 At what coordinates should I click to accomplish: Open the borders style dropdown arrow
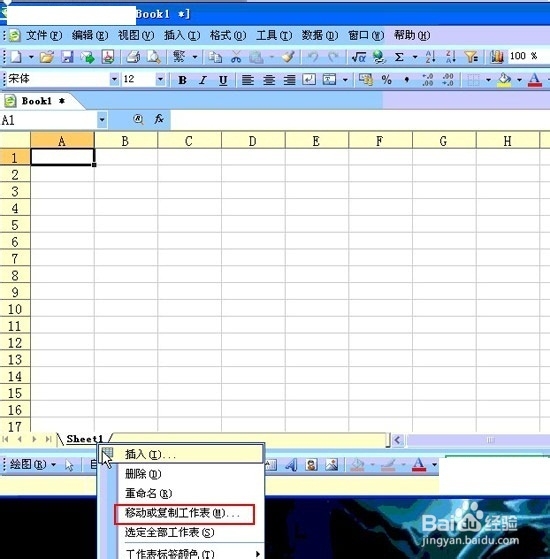click(488, 80)
